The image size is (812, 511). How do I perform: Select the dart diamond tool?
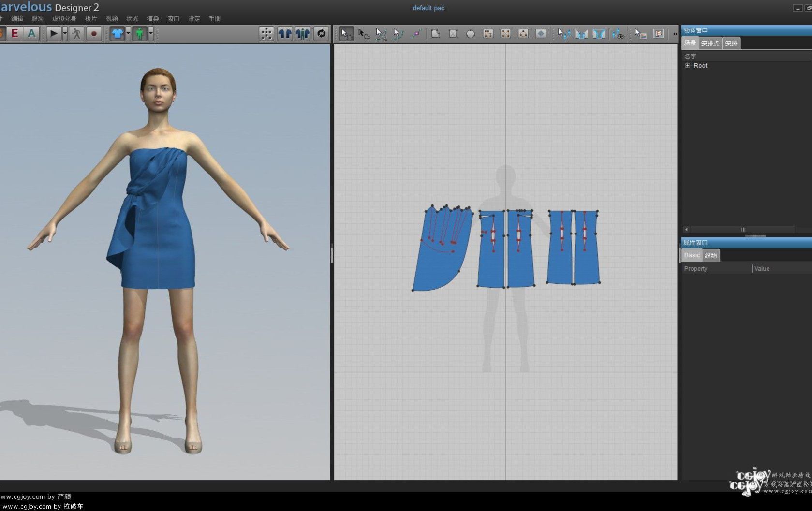[541, 33]
